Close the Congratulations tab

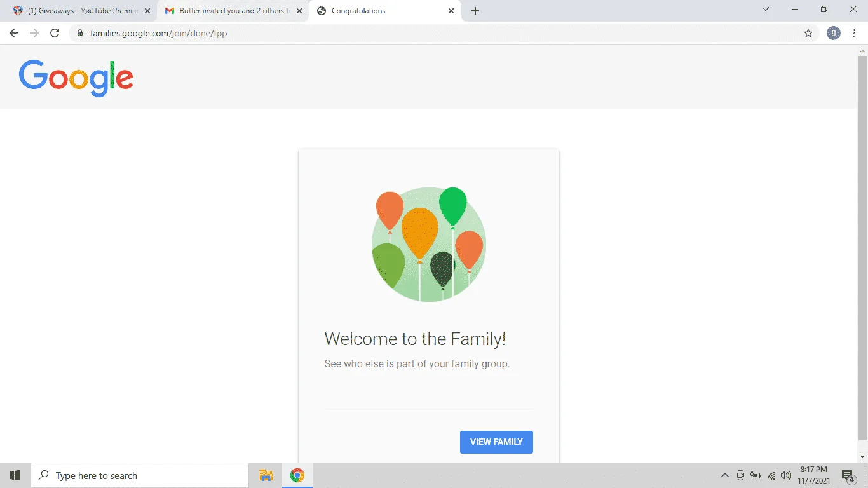click(x=451, y=11)
